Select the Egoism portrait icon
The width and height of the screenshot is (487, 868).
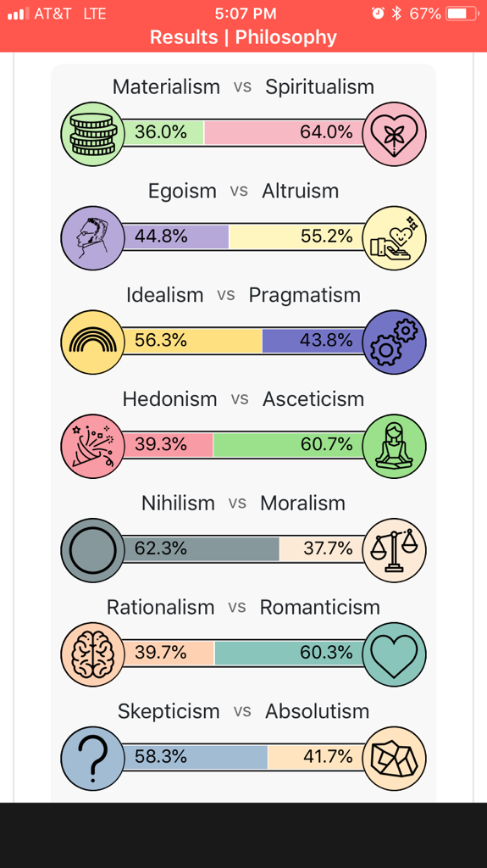coord(93,237)
